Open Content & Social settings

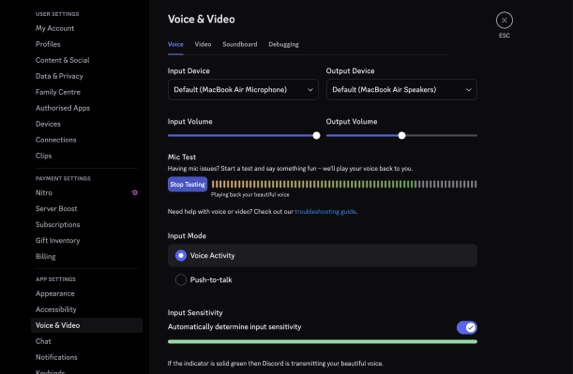click(62, 60)
